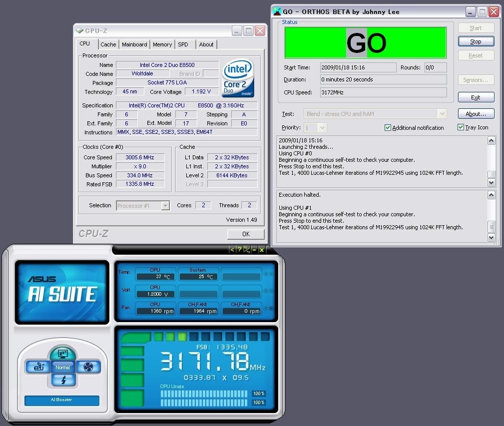Click the Duration field '0 minutes 20 seconds'
The height and width of the screenshot is (426, 504).
coord(384,79)
